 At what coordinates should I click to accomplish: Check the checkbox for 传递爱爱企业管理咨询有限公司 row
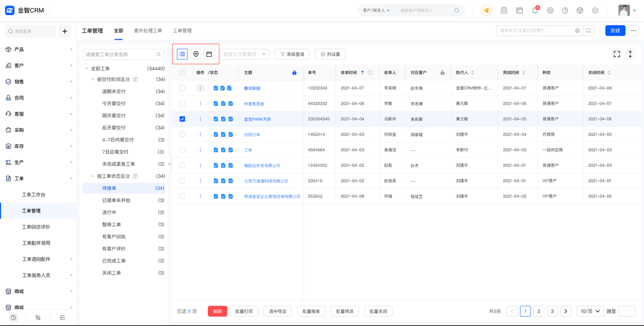(x=182, y=197)
